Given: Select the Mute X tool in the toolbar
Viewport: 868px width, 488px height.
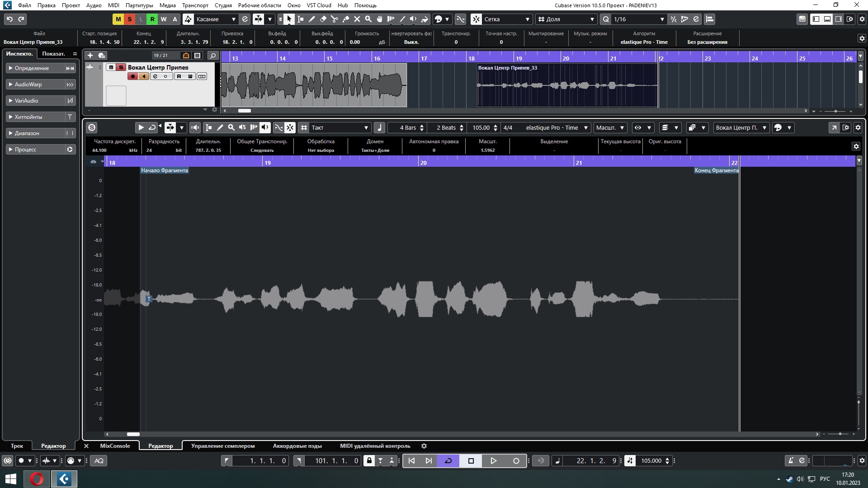Looking at the screenshot, I should coord(357,19).
